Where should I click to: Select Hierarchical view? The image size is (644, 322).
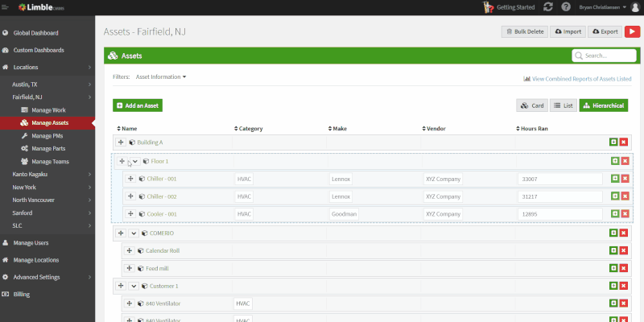(604, 105)
